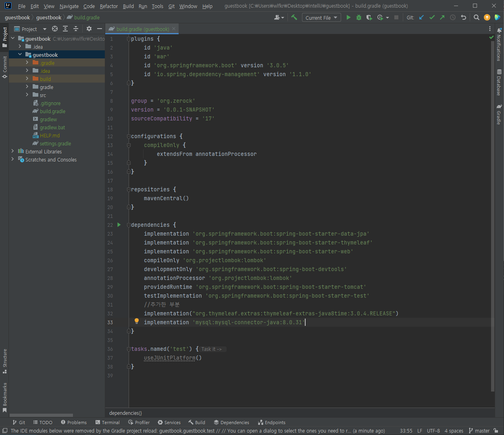Expand Scratches and Consoles node

12,159
